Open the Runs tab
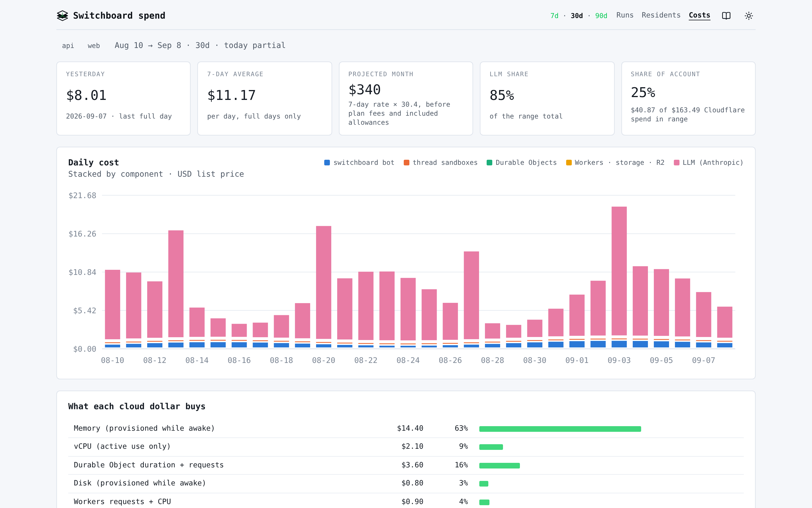The height and width of the screenshot is (508, 812). 625,15
